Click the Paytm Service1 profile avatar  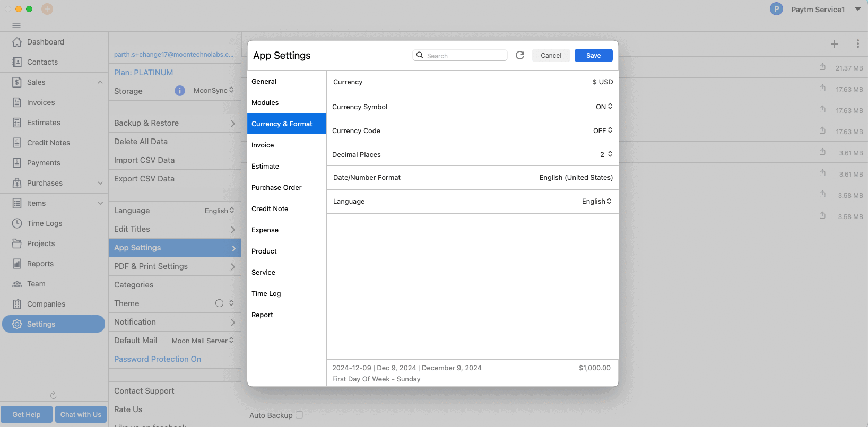tap(776, 9)
